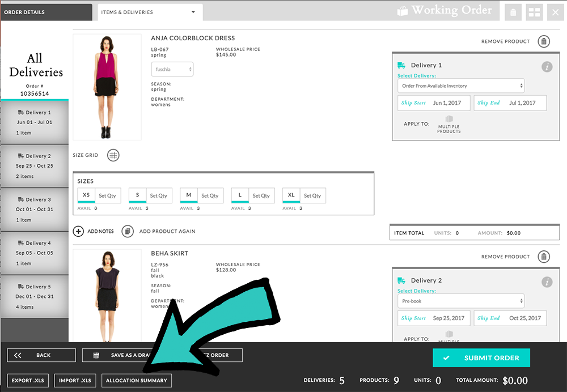This screenshot has height=392, width=567.
Task: Click the Products count 9
Action: (396, 381)
